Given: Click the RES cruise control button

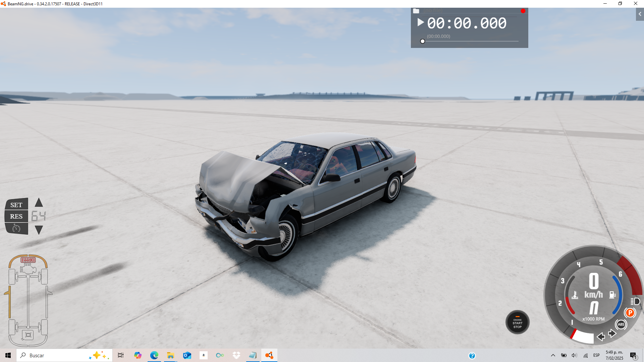Looking at the screenshot, I should [x=16, y=216].
